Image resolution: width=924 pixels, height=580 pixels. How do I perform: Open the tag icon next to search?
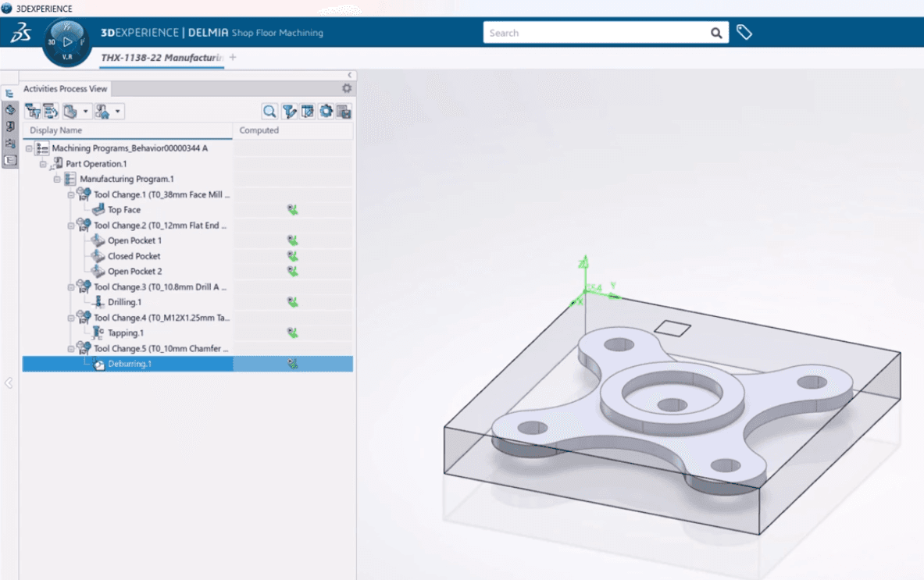pos(744,32)
